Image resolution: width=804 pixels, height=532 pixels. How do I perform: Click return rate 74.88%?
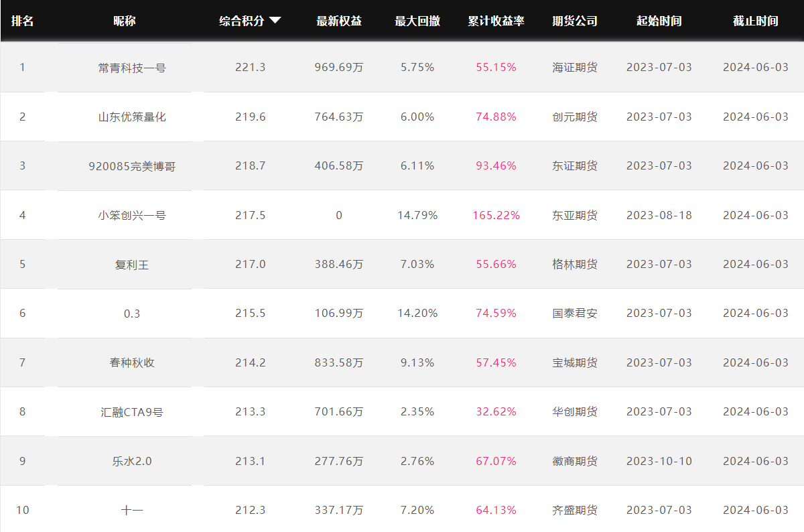pyautogui.click(x=496, y=117)
